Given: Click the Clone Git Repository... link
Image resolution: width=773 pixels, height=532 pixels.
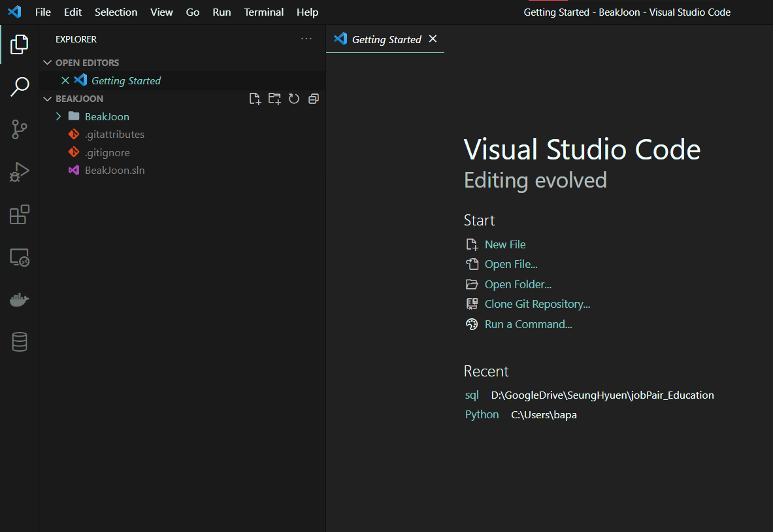Looking at the screenshot, I should click(x=537, y=304).
